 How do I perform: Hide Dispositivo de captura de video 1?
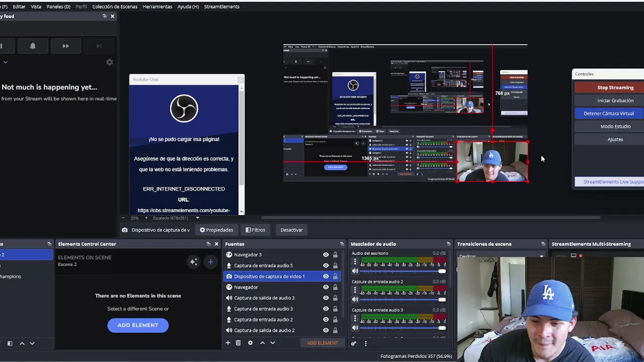click(326, 277)
